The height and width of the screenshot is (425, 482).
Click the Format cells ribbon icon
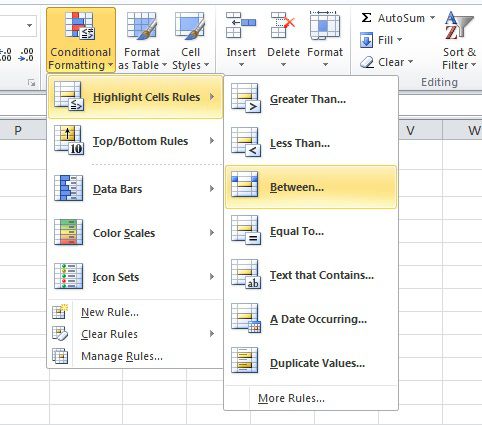325,25
